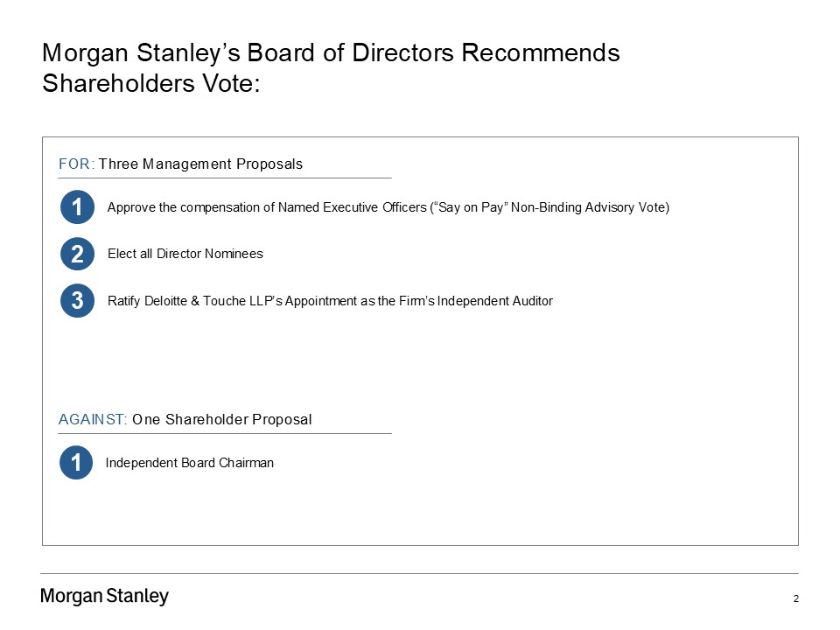The width and height of the screenshot is (840, 630).
Task: Click the slide page number 2
Action: 796,599
